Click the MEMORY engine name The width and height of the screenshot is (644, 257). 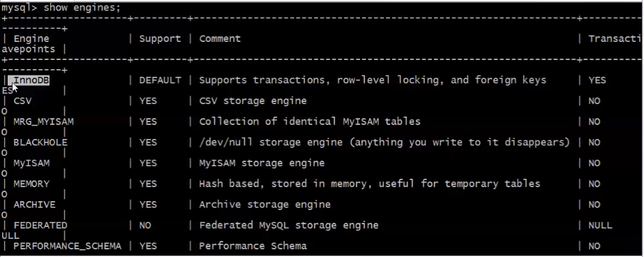tap(31, 184)
